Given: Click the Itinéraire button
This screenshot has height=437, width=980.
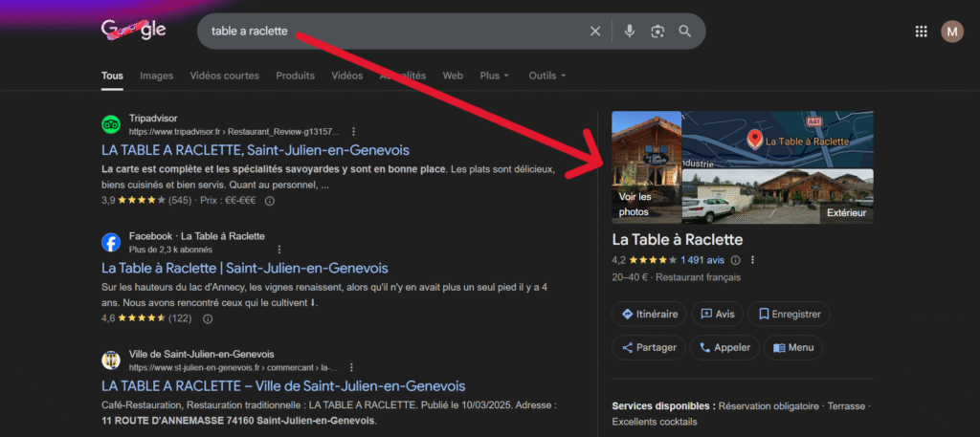Looking at the screenshot, I should [x=650, y=314].
